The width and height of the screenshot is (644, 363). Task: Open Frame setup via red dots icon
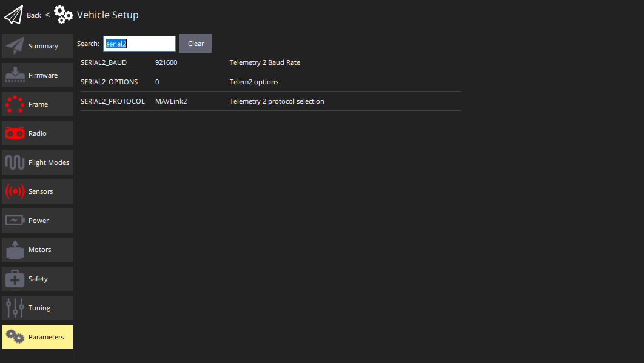(x=15, y=104)
